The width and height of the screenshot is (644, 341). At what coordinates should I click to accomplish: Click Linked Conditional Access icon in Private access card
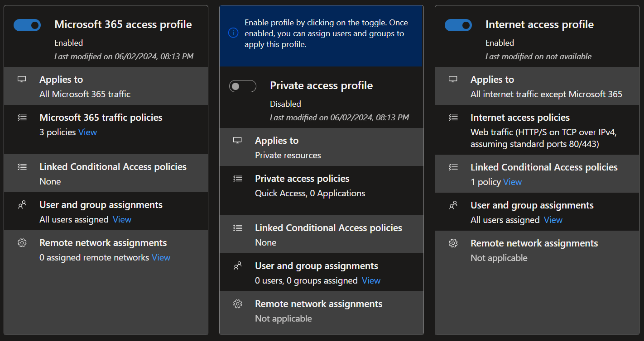(237, 227)
